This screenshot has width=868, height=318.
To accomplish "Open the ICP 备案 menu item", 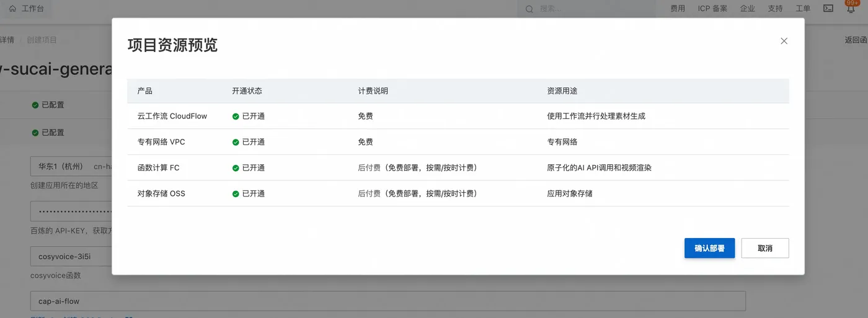I will (712, 9).
